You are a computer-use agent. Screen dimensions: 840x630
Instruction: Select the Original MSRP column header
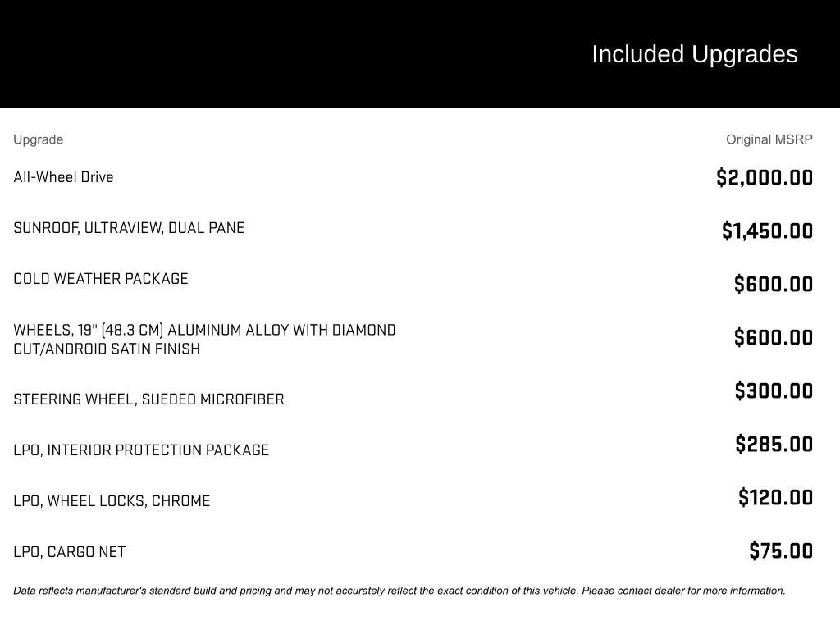point(769,139)
